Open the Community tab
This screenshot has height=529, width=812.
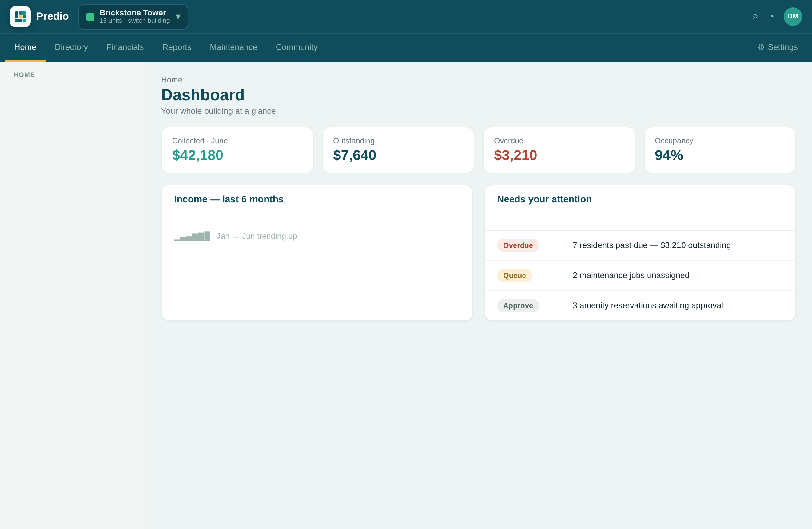(x=297, y=47)
